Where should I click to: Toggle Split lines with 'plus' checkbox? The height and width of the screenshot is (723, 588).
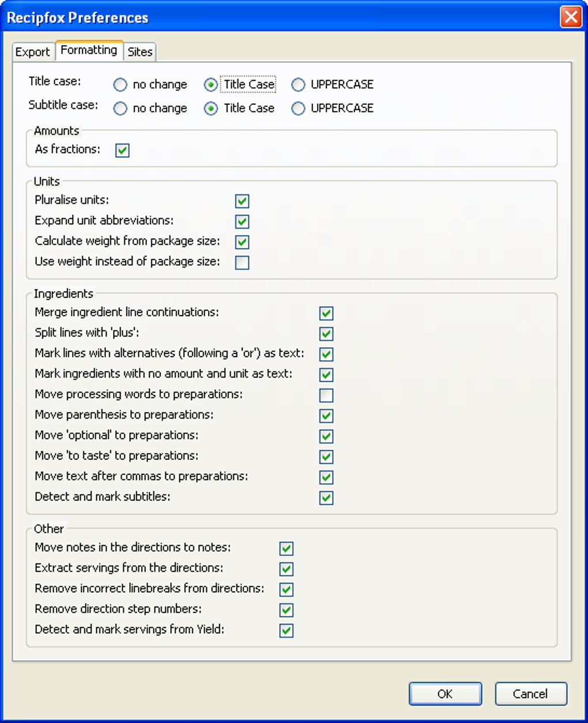click(x=326, y=334)
